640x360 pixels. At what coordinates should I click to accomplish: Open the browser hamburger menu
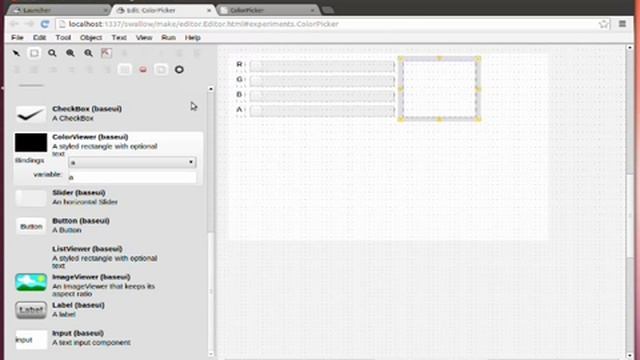[622, 24]
